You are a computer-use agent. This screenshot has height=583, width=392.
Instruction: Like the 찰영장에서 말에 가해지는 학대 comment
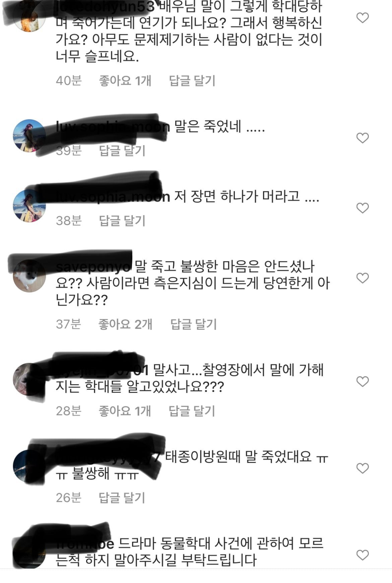[x=362, y=381]
